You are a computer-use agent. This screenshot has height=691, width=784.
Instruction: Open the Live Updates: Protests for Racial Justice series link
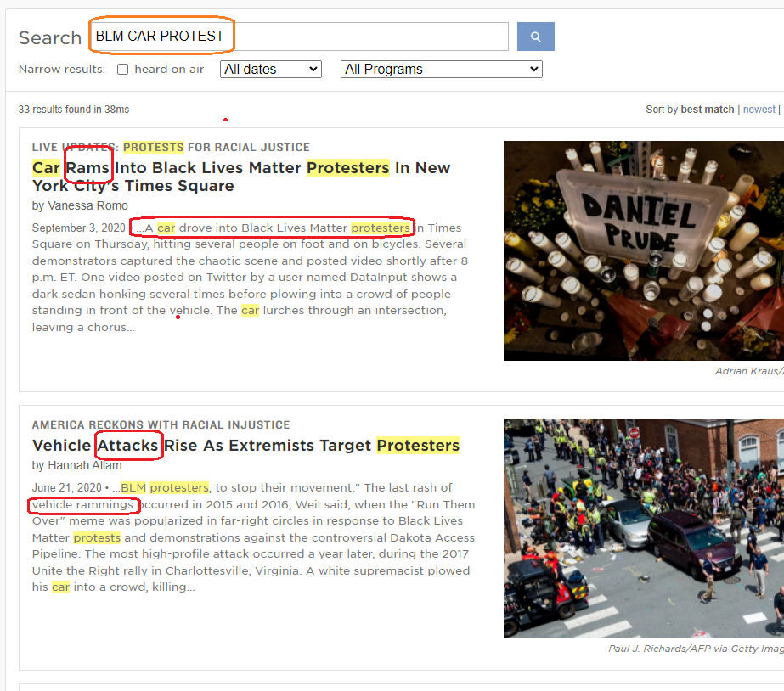pyautogui.click(x=171, y=148)
